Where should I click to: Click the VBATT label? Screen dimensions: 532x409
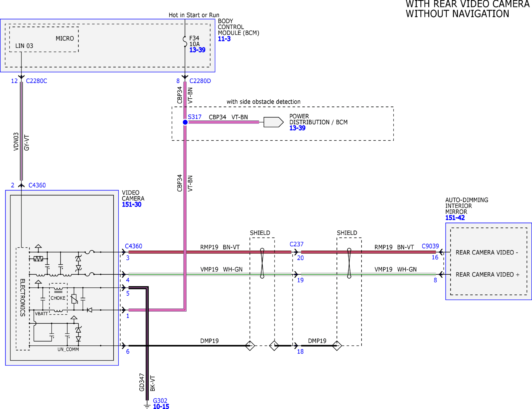pyautogui.click(x=41, y=314)
